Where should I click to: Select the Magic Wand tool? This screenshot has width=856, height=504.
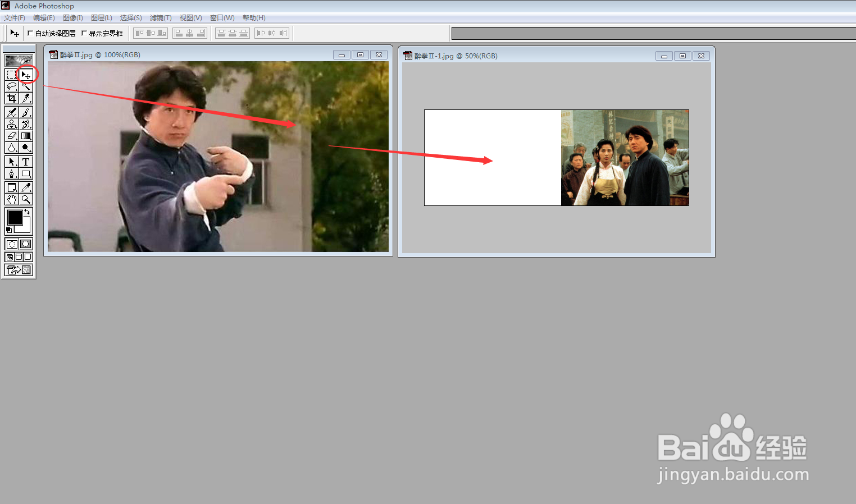26,86
